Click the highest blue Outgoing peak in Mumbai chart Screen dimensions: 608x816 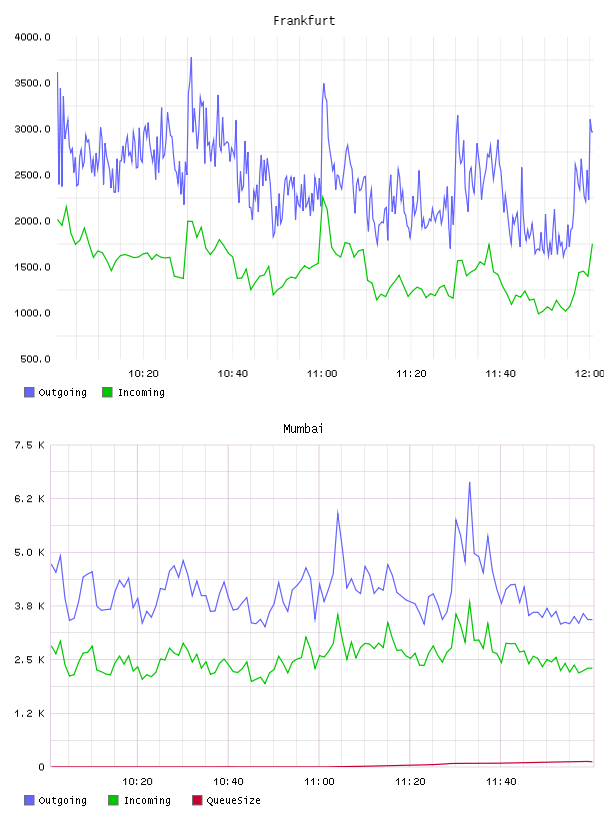(470, 483)
